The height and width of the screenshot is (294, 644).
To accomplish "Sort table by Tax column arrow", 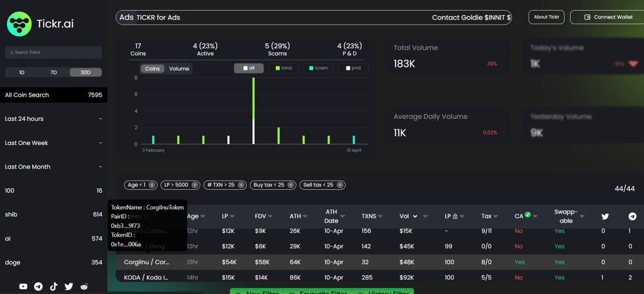I will [x=496, y=217].
